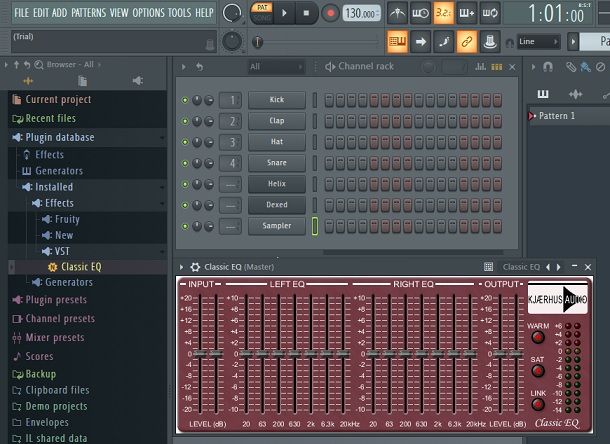Click the right-arrow auto-scroll icon
610x444 pixels.
(420, 41)
